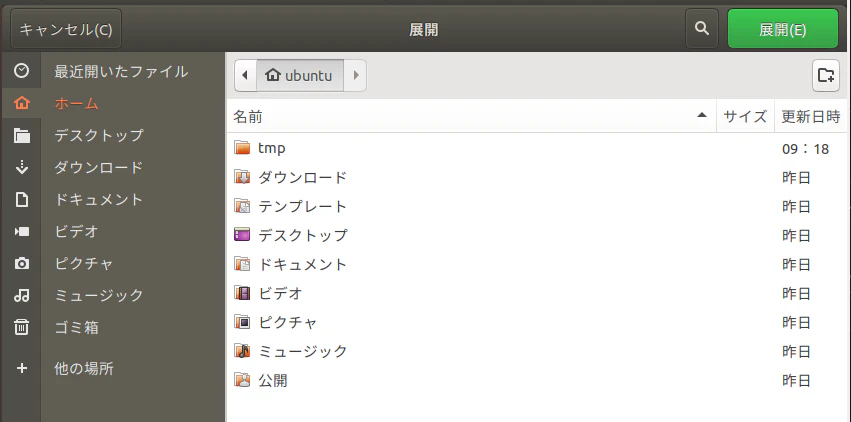Click the 昨日 date in the 公開 row
Screen dimensions: 851x422
[796, 380]
